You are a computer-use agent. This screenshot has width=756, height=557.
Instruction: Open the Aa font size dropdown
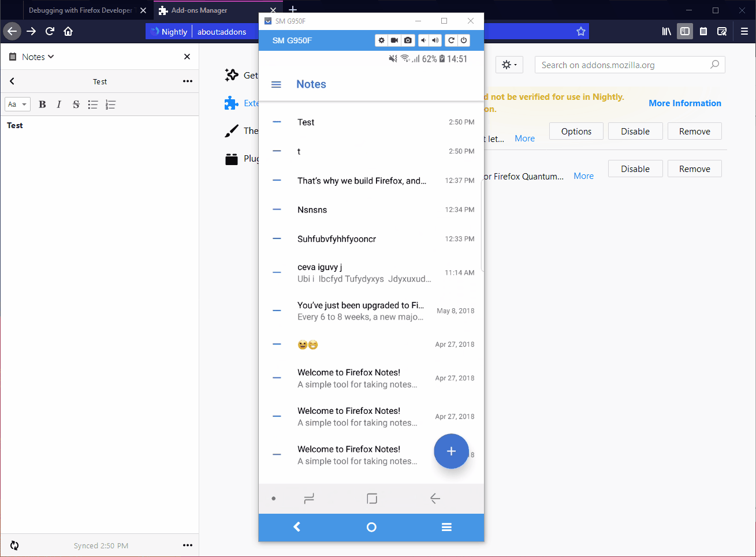(x=17, y=104)
